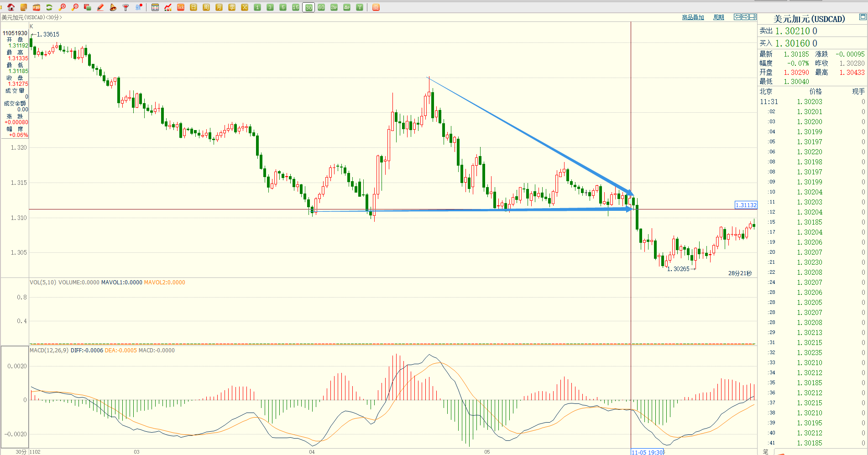Select the 笔 tab below tick list
The image size is (868, 455).
pyautogui.click(x=765, y=451)
